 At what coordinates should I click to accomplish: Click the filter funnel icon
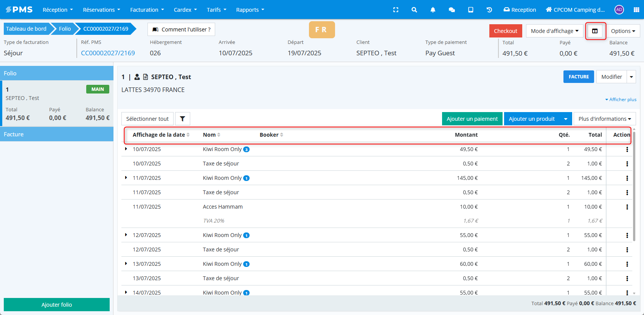(182, 119)
